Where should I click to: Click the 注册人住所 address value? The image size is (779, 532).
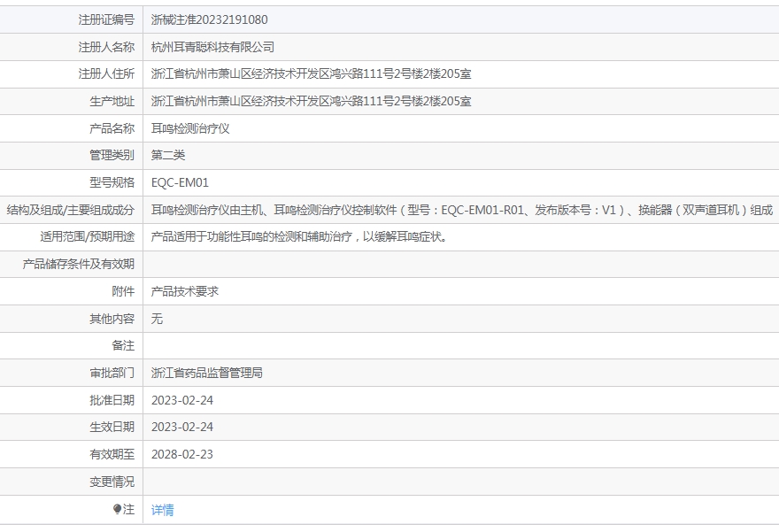pos(311,74)
